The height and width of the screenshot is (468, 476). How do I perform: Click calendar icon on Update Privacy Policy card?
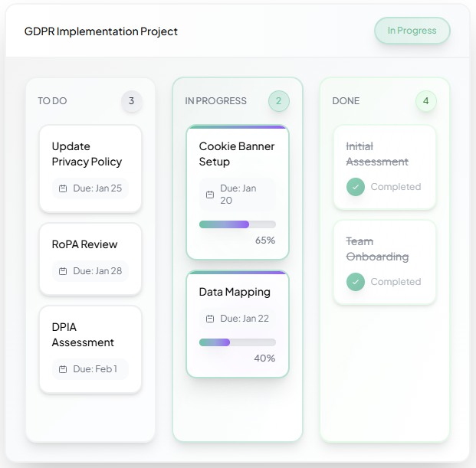coord(63,188)
